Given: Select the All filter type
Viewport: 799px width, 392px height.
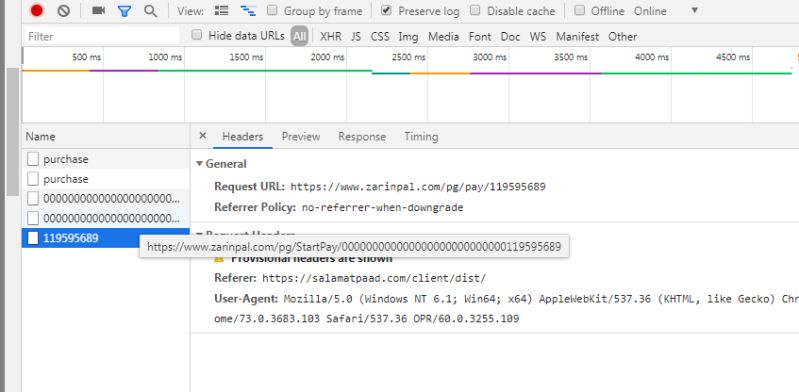Looking at the screenshot, I should (299, 36).
